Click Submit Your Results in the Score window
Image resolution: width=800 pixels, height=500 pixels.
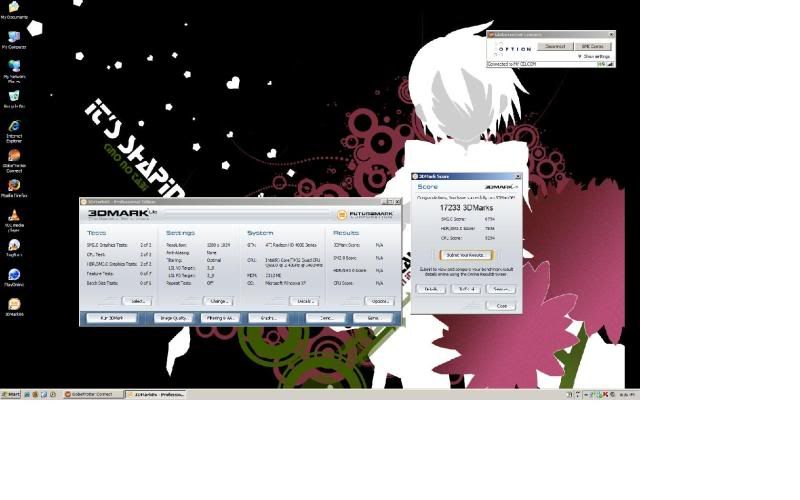pos(466,255)
